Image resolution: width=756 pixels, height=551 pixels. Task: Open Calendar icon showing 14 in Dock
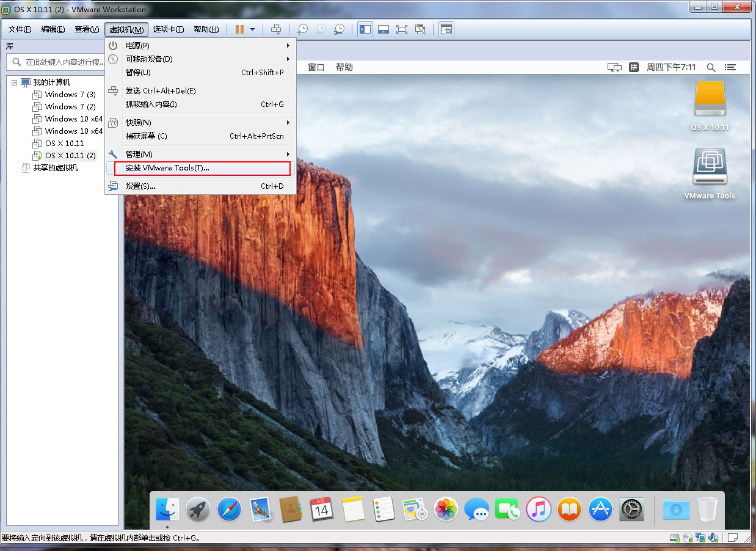pyautogui.click(x=322, y=509)
